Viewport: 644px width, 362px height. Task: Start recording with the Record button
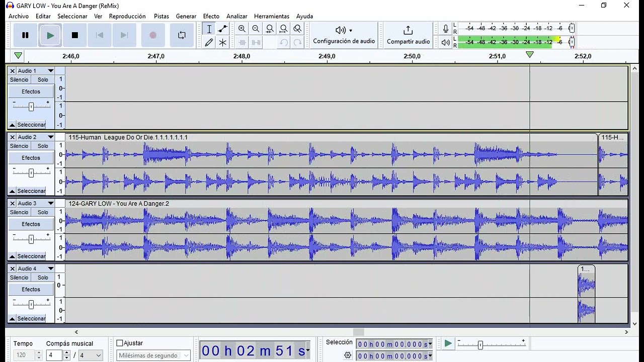click(153, 35)
